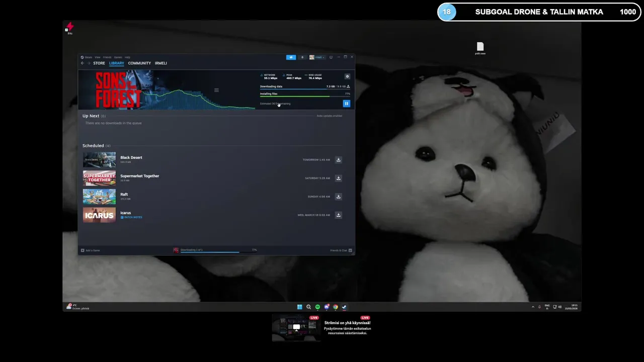
Task: Click the Sons of the Forest banner
Action: pos(118,90)
